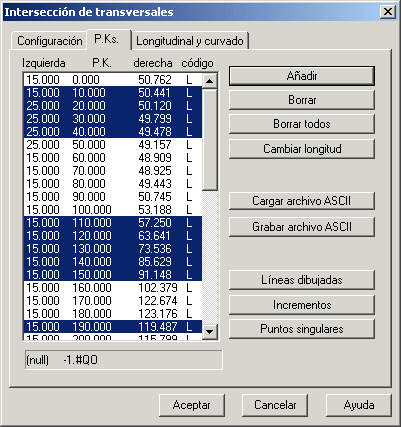Click the Añadir button

pos(302,76)
